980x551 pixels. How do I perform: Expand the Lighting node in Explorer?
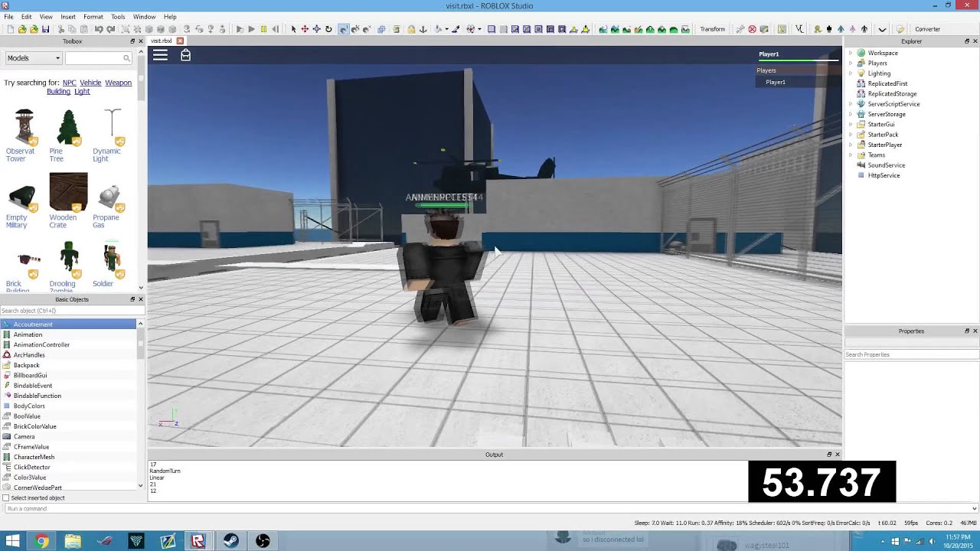[850, 73]
